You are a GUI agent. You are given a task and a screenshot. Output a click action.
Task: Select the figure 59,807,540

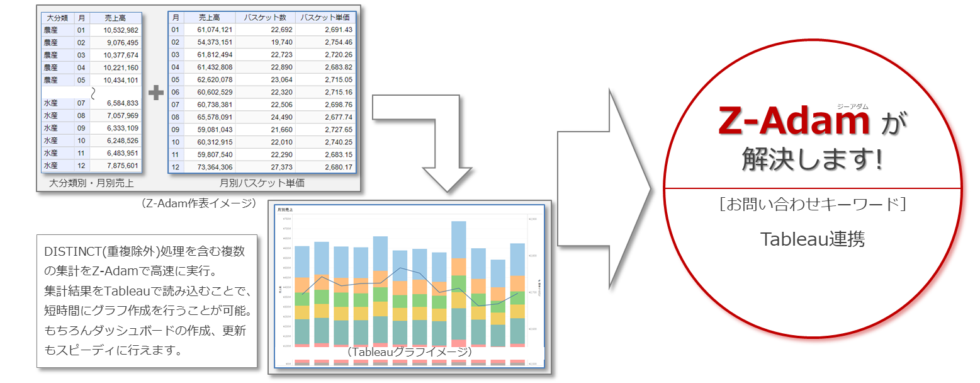tap(215, 154)
